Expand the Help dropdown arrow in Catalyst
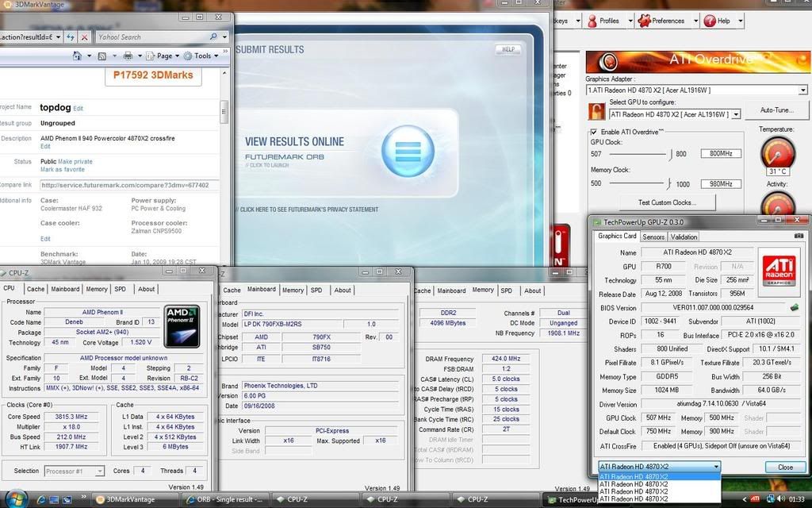Image resolution: width=812 pixels, height=508 pixels. click(740, 21)
